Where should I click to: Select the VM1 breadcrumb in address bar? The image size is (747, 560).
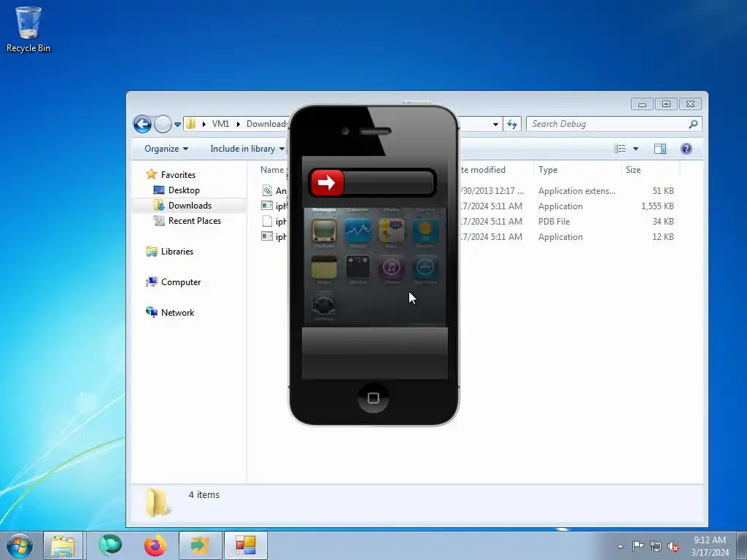[220, 124]
